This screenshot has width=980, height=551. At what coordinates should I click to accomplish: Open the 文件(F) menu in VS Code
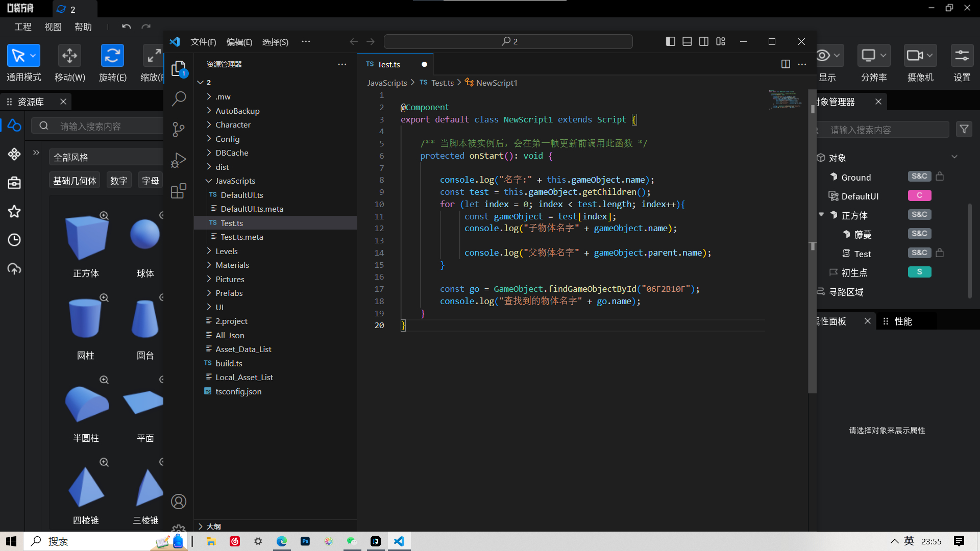203,42
